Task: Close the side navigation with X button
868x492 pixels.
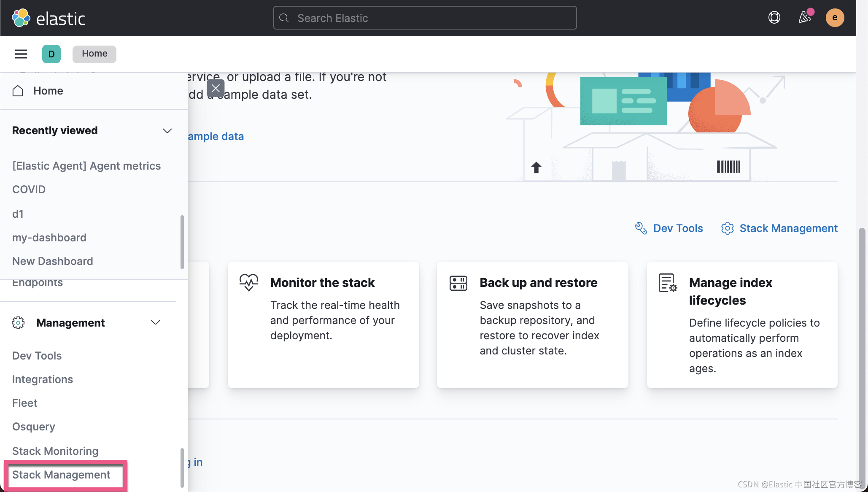Action: [216, 88]
